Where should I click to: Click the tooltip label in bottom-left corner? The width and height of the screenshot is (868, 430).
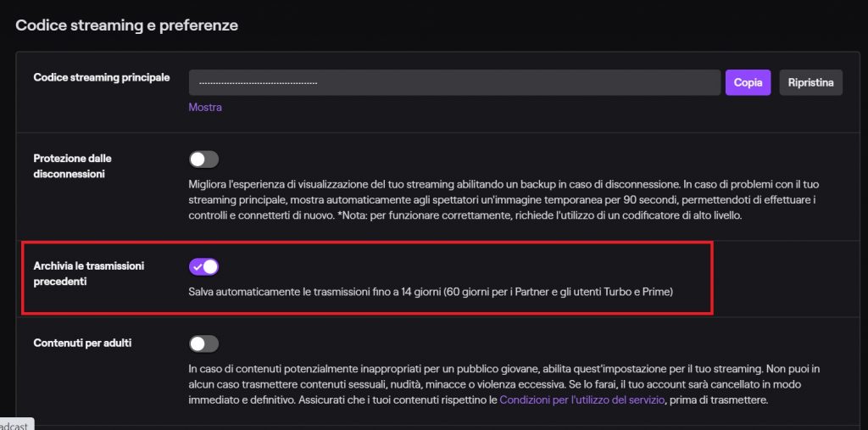coord(15,424)
